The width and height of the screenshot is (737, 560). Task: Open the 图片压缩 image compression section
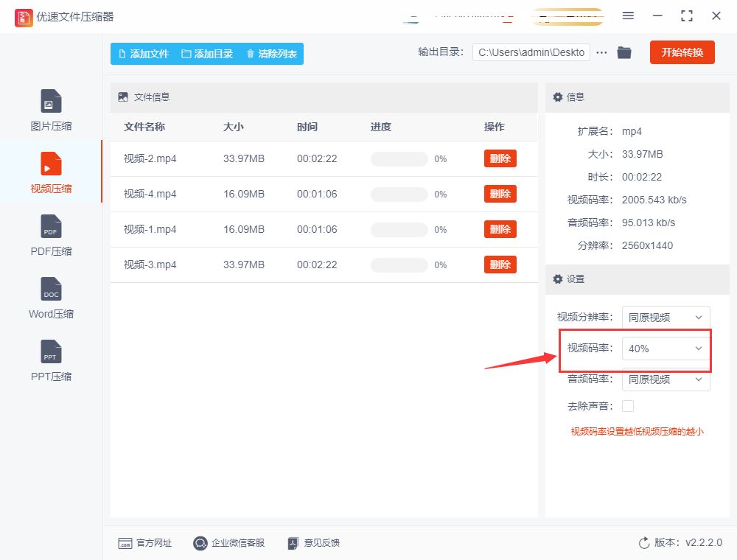coord(51,111)
